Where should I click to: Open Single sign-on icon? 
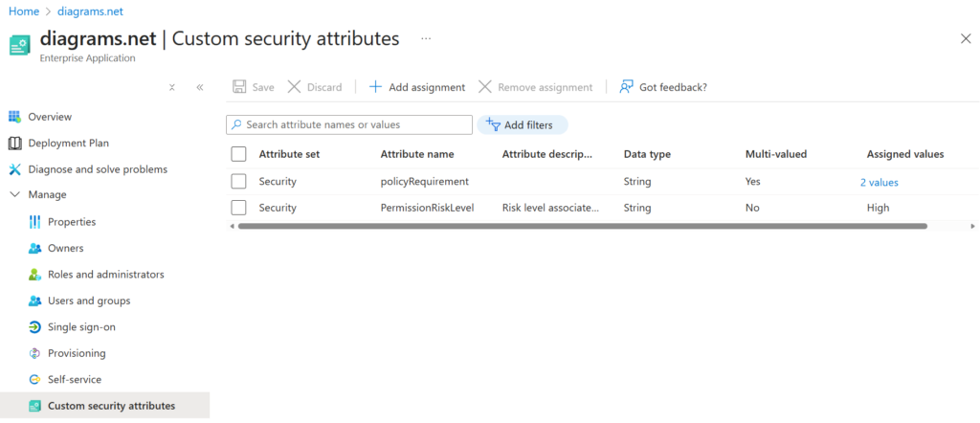pyautogui.click(x=34, y=327)
